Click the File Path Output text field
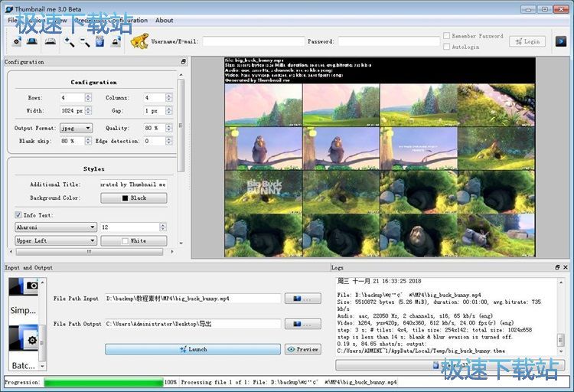The image size is (574, 392). tap(193, 324)
